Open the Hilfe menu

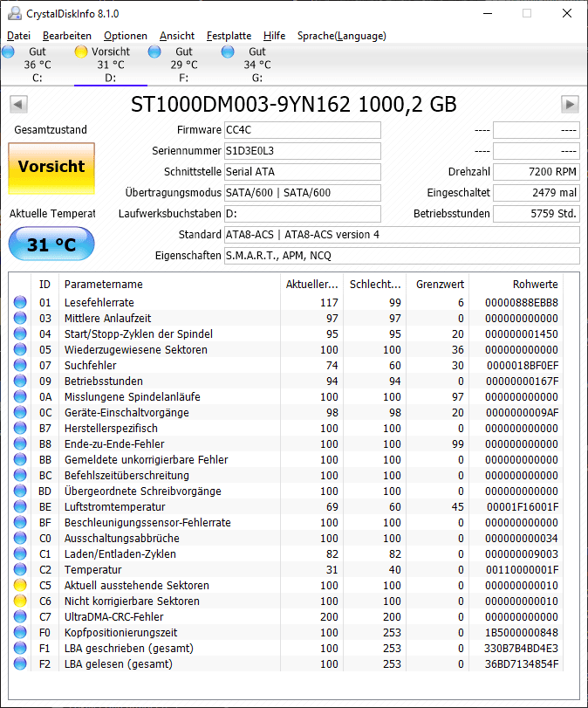(274, 36)
